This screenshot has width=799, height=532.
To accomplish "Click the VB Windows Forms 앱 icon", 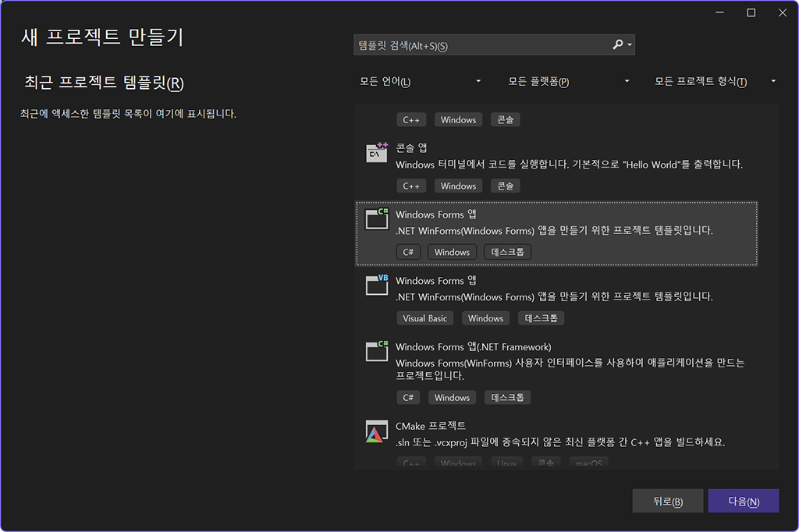I will pos(377,286).
